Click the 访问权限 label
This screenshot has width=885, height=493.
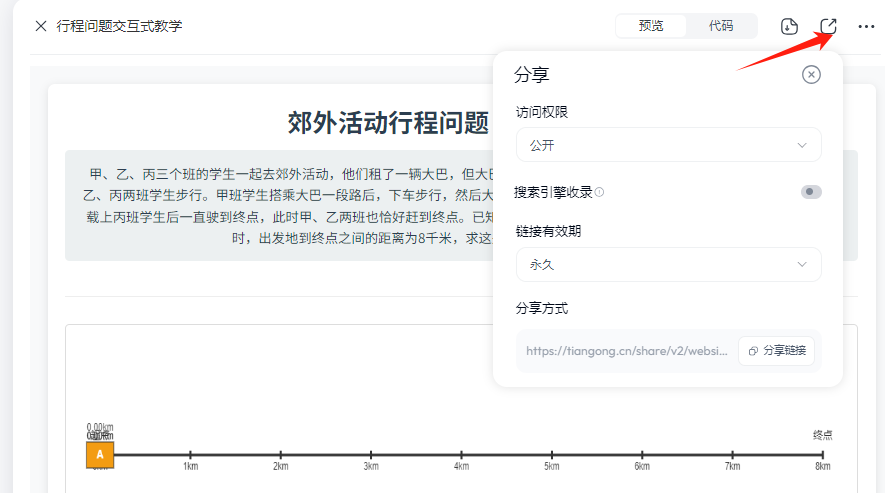pyautogui.click(x=542, y=112)
